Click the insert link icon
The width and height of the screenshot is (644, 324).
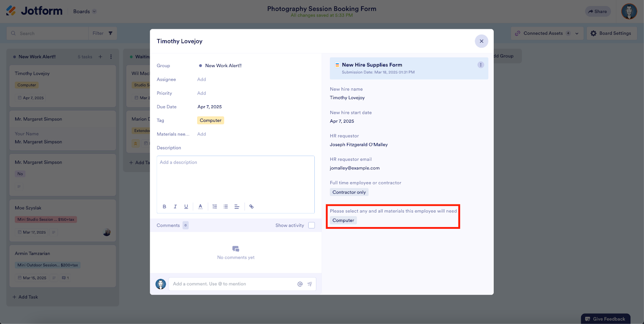tap(252, 207)
